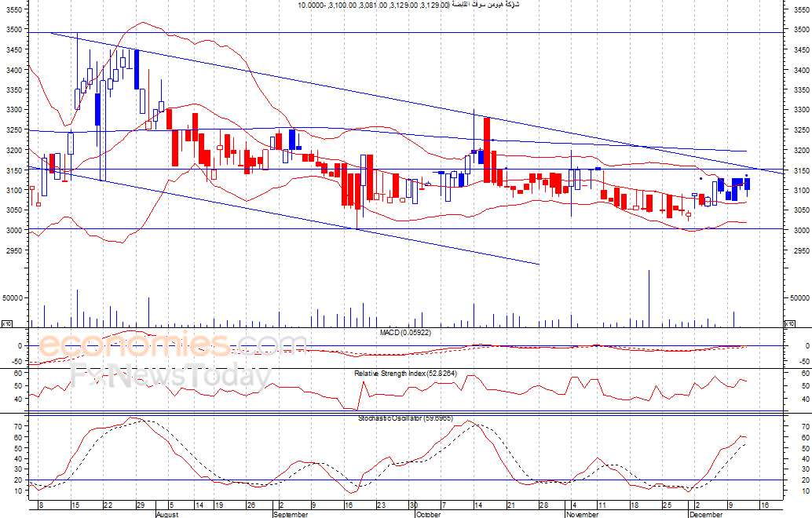Click the 50000 volume label on left axis

click(x=12, y=298)
